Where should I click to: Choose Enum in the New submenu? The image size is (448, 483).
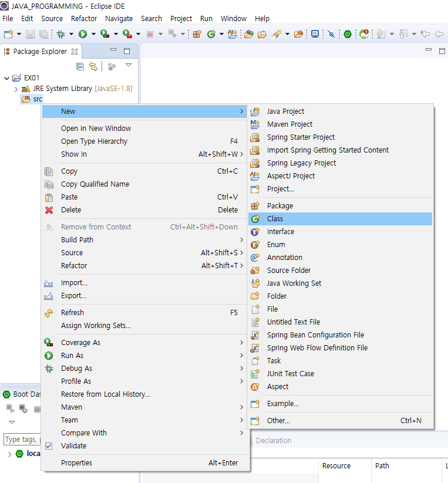340,245
